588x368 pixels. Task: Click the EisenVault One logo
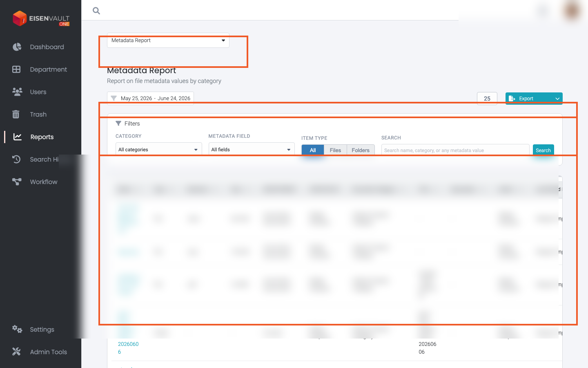coord(41,18)
